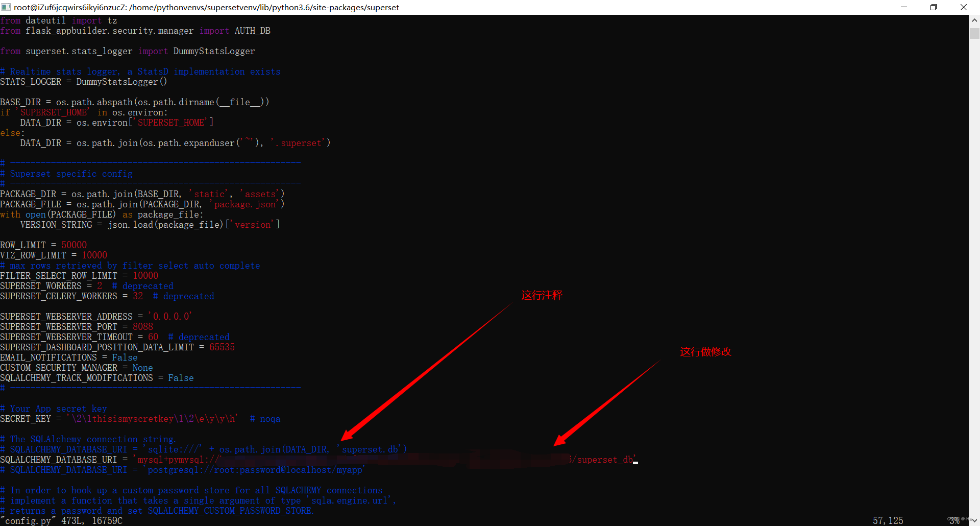The image size is (980, 526).
Task: Click the port value 8088
Action: tap(143, 327)
